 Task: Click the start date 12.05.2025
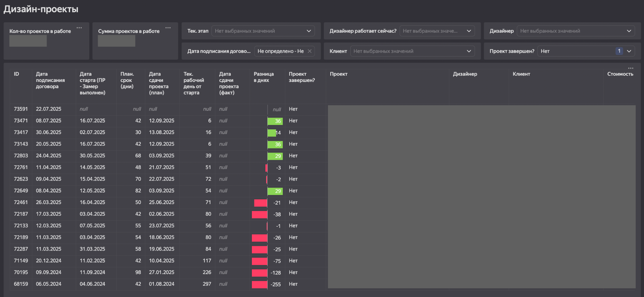pyautogui.click(x=92, y=191)
